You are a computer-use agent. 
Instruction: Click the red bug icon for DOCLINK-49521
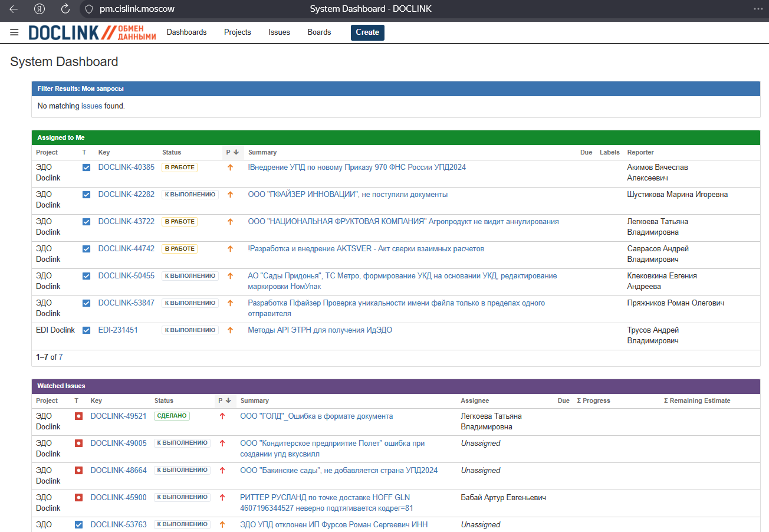79,416
